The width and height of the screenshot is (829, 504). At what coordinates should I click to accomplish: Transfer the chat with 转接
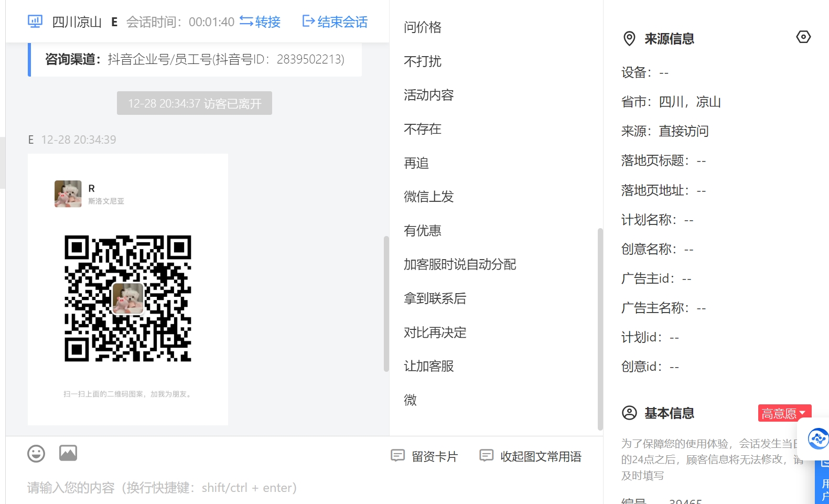pos(260,22)
